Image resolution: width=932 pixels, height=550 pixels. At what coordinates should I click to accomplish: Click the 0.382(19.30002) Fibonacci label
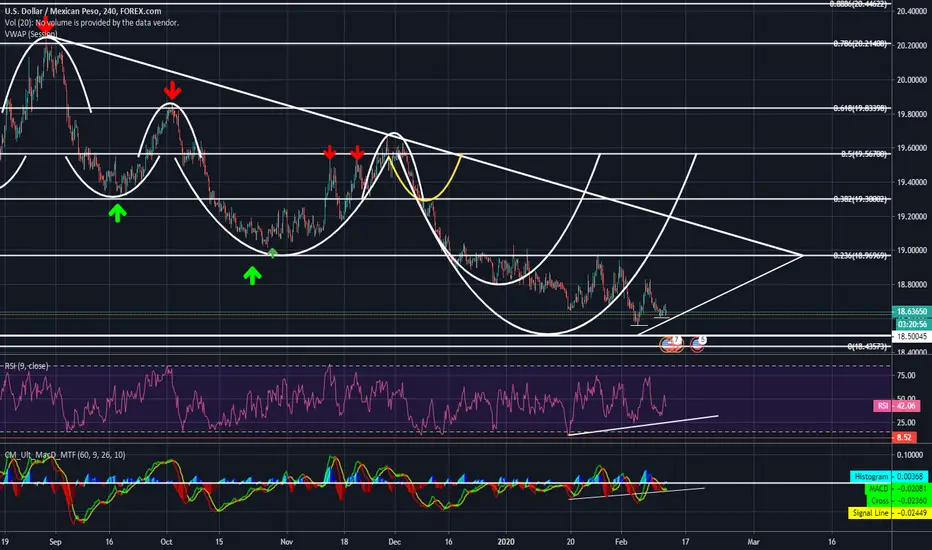click(x=859, y=199)
